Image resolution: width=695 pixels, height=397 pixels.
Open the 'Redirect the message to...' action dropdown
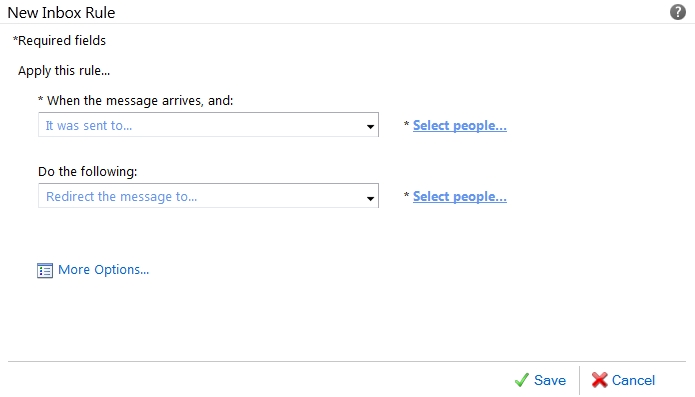coord(208,196)
